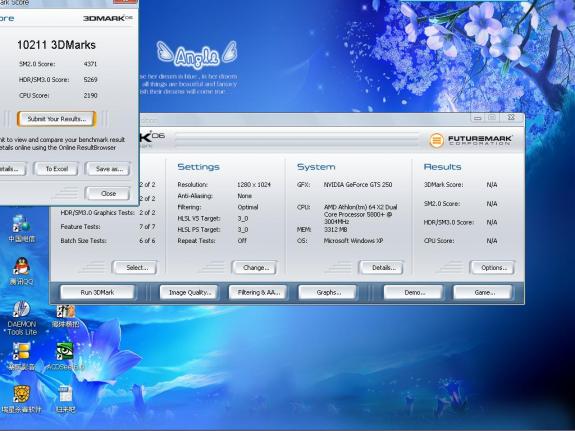The image size is (575, 431).
Task: Click GFX text NVIDIA GeForce GTS 250
Action: pyautogui.click(x=358, y=185)
